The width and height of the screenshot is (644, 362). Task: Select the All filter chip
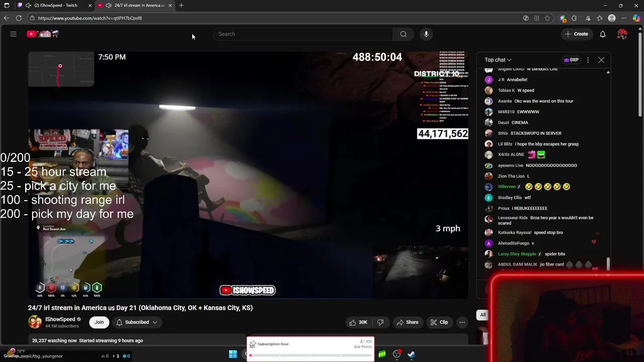tap(482, 315)
